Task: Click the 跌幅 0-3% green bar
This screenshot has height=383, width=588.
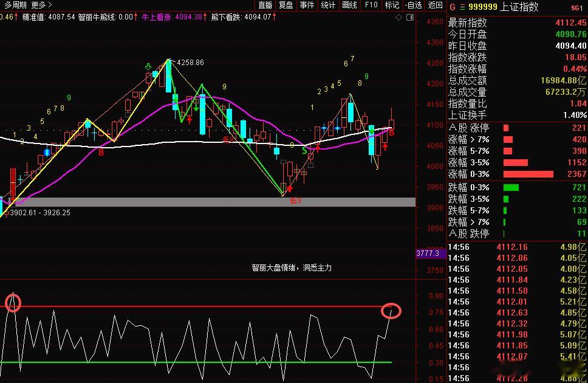Action: pos(511,187)
